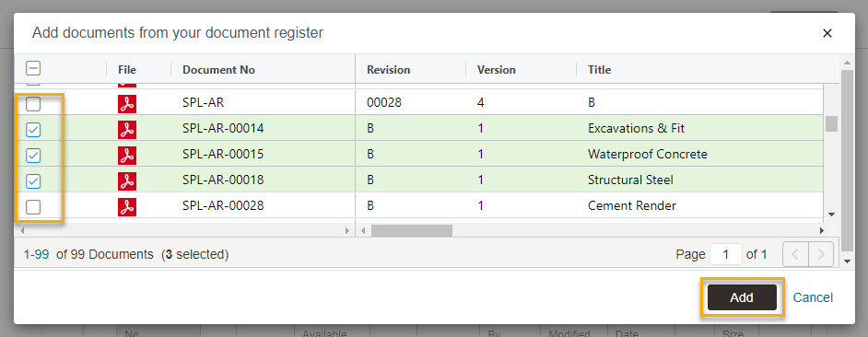Open PDF icon in the SPL-AR row

[127, 103]
